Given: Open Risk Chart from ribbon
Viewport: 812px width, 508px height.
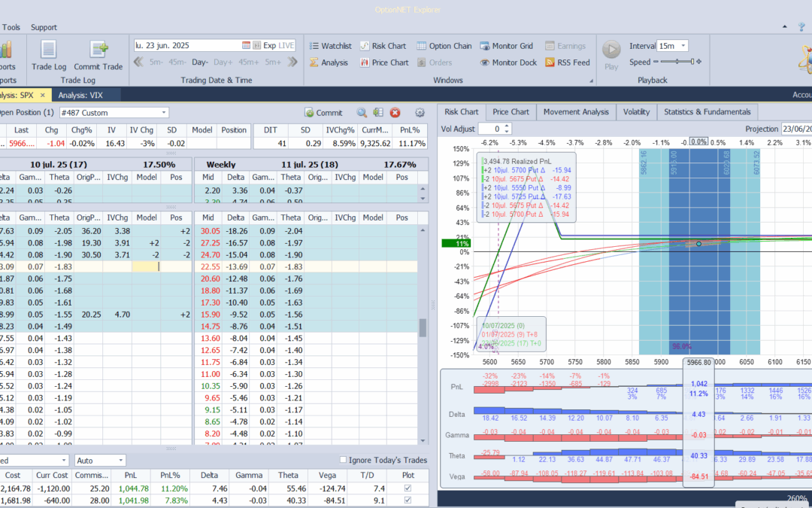Looking at the screenshot, I should point(383,46).
